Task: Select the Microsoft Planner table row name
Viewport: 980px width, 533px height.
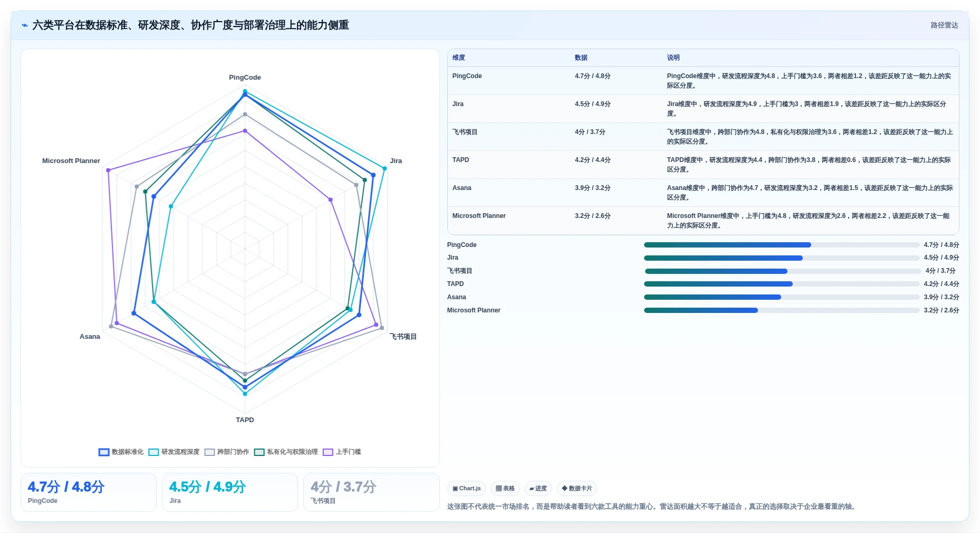Action: [x=479, y=216]
